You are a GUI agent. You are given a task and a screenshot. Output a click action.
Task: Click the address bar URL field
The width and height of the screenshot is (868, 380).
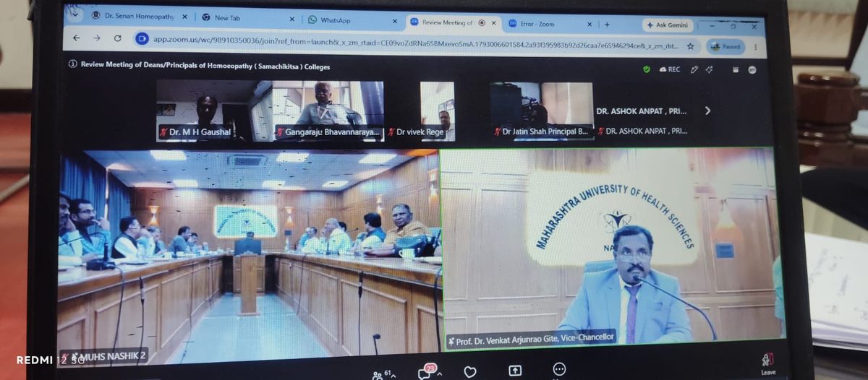(x=416, y=43)
